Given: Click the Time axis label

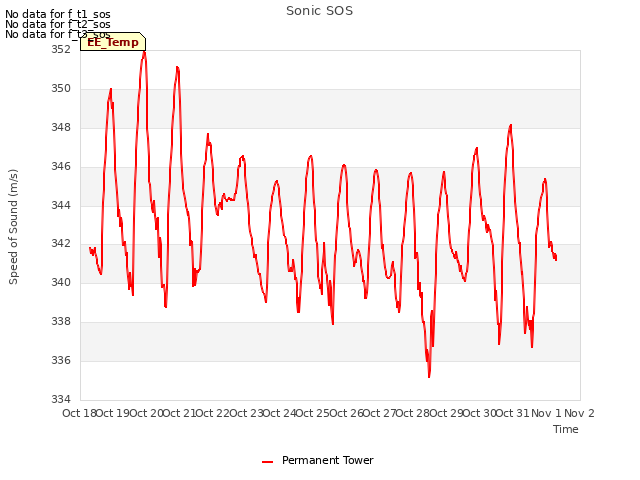Looking at the screenshot, I should pyautogui.click(x=566, y=429).
